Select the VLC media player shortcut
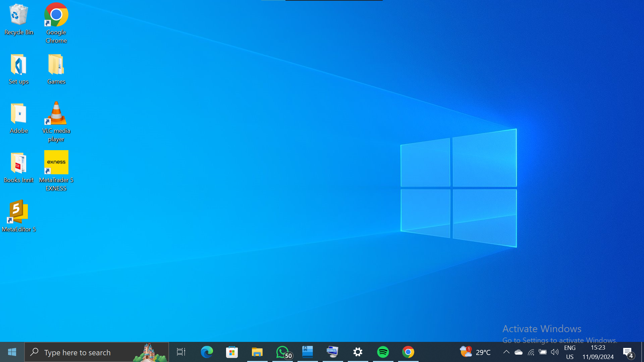This screenshot has width=644, height=362. [56, 121]
